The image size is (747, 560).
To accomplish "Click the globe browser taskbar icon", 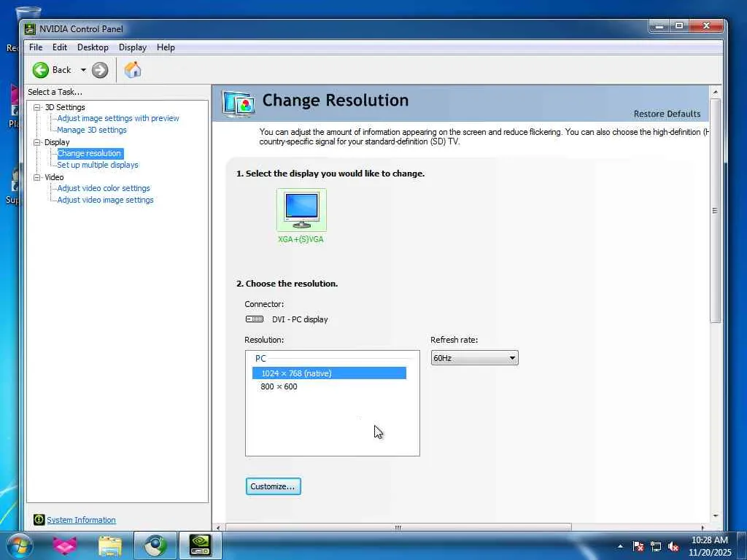I will [155, 545].
